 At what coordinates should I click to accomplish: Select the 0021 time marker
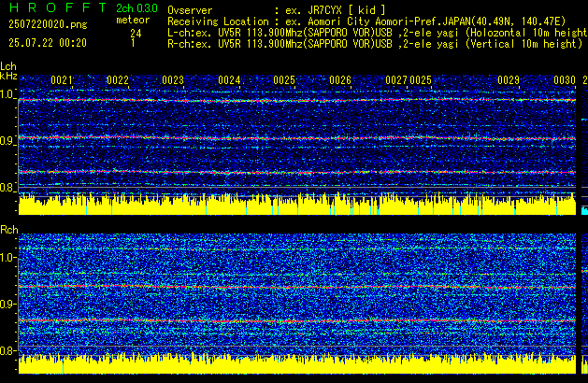[x=62, y=80]
